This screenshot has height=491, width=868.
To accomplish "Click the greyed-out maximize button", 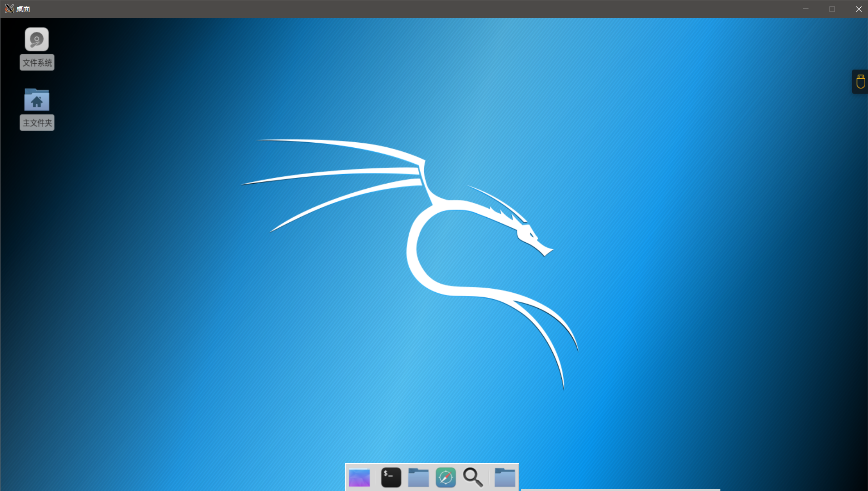I will pos(832,9).
